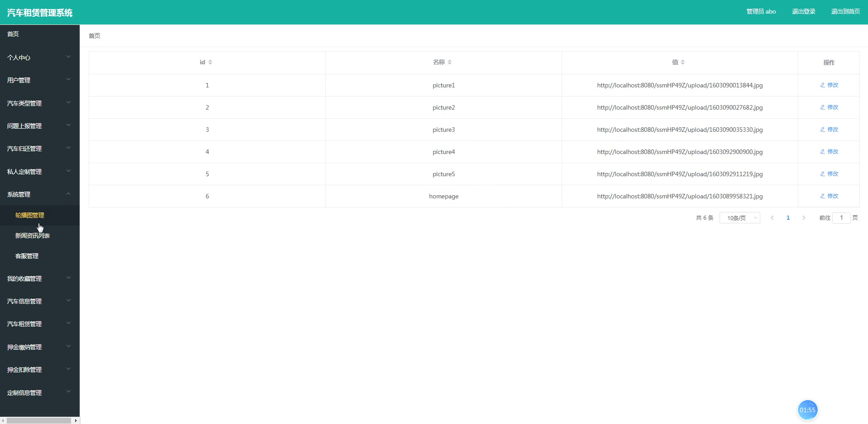Click id cell 5

click(207, 174)
